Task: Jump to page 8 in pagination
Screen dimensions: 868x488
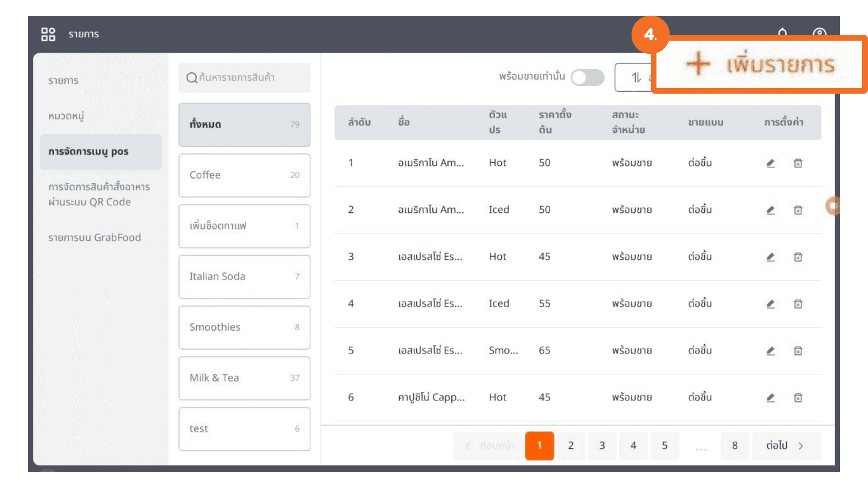Action: click(x=735, y=446)
